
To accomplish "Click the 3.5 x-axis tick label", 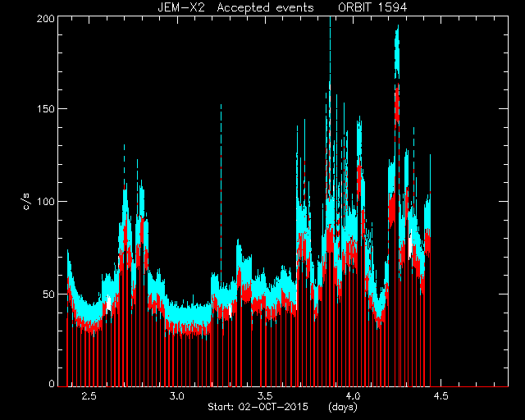I will point(265,396).
